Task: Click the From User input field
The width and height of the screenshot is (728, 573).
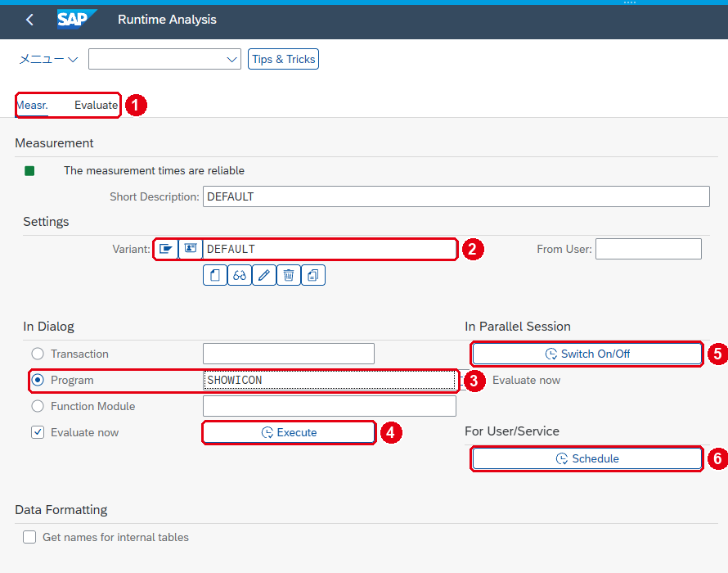Action: 648,249
